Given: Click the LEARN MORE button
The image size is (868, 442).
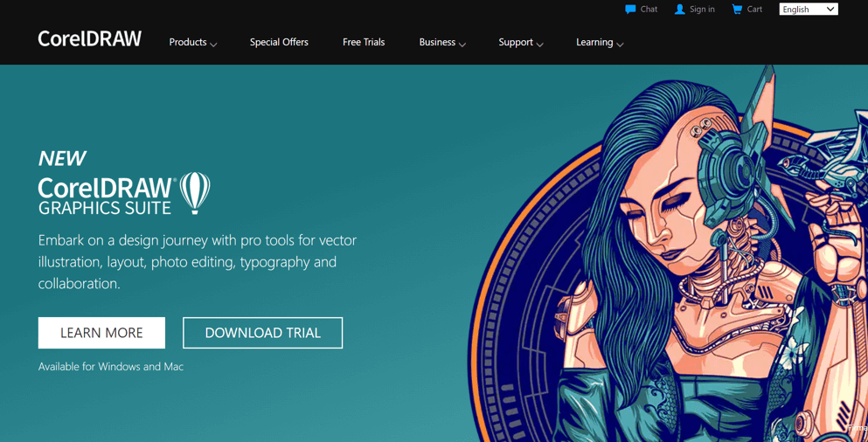Looking at the screenshot, I should pyautogui.click(x=102, y=333).
